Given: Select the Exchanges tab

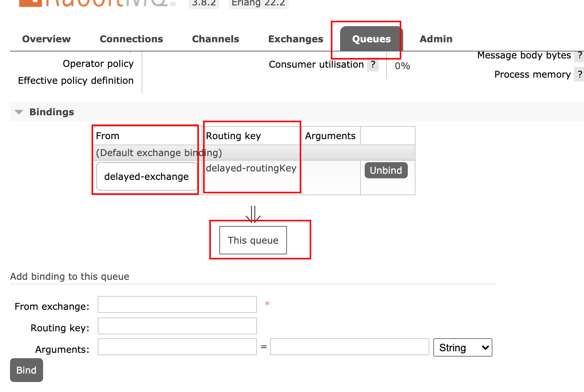Looking at the screenshot, I should click(295, 39).
